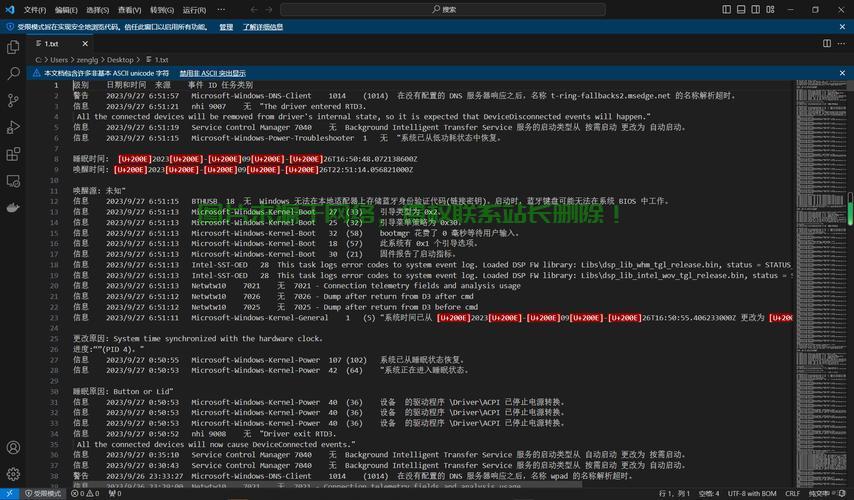Open the Accounts menu icon
Screen dimensions: 854x500
13,447
